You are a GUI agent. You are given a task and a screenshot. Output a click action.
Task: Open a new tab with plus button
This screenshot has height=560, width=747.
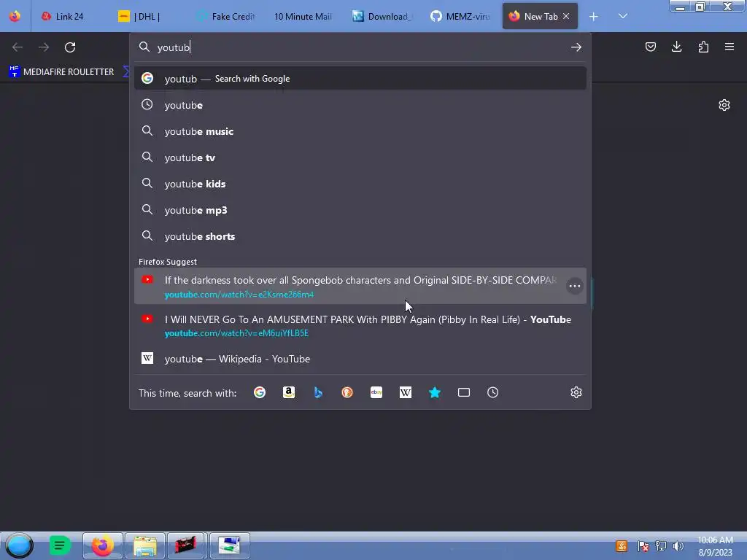594,17
